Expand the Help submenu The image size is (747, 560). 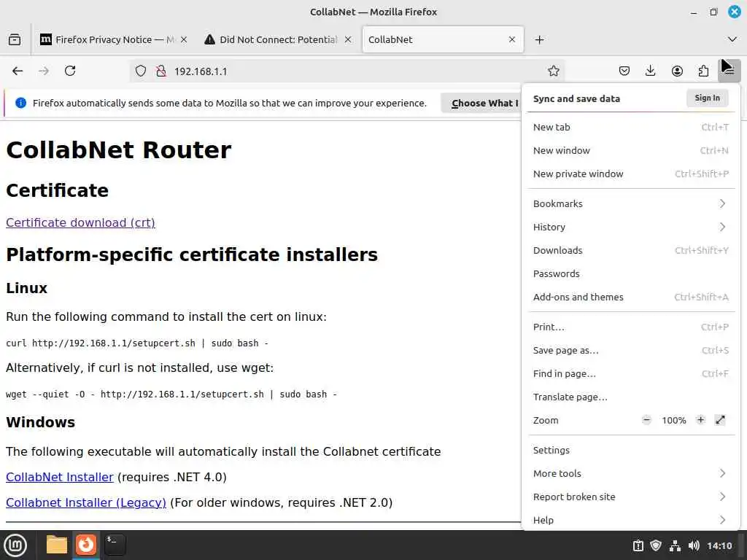click(631, 521)
